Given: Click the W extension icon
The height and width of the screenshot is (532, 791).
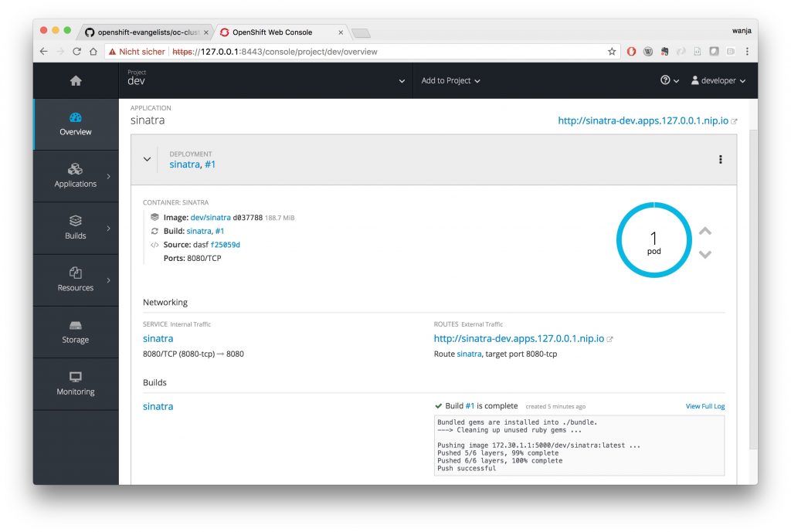Looking at the screenshot, I should pyautogui.click(x=648, y=52).
